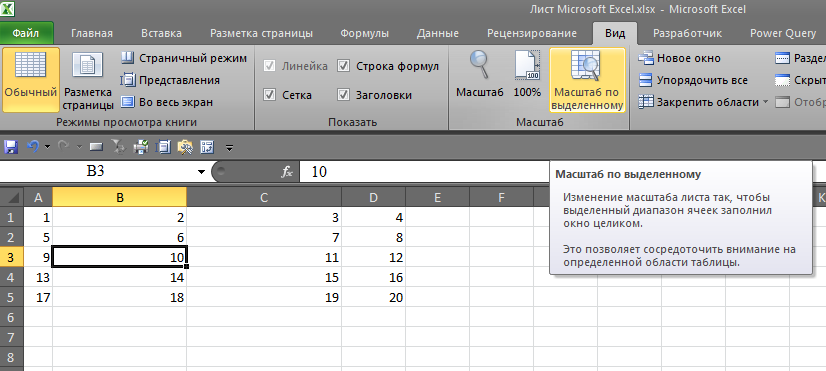This screenshot has height=371, width=826.
Task: Click the Undo arrow icon
Action: (x=33, y=147)
